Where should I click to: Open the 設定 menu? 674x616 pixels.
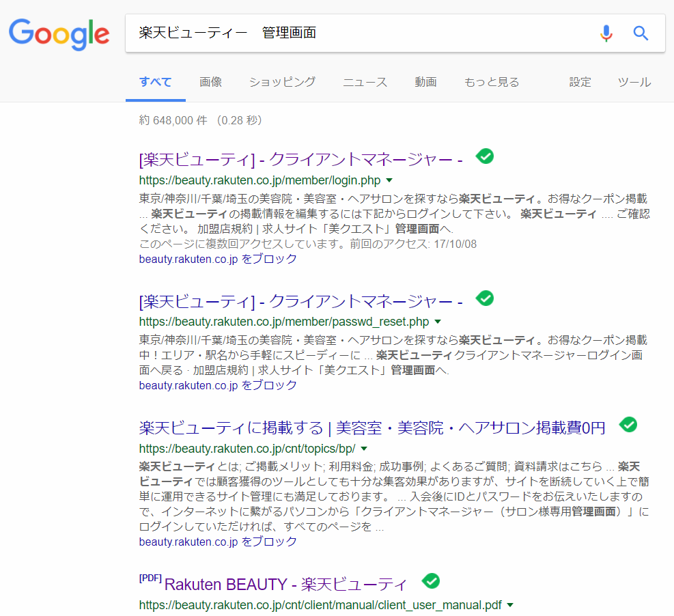click(x=580, y=82)
